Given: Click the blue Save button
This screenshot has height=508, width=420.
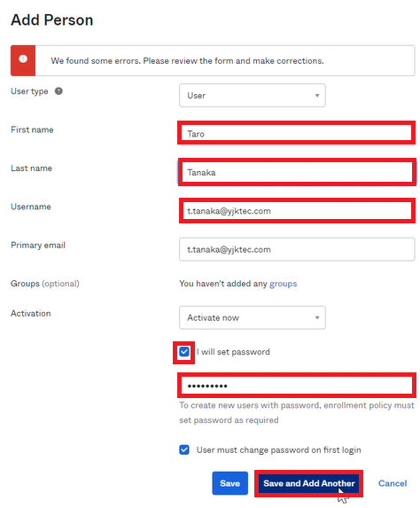Looking at the screenshot, I should (229, 483).
